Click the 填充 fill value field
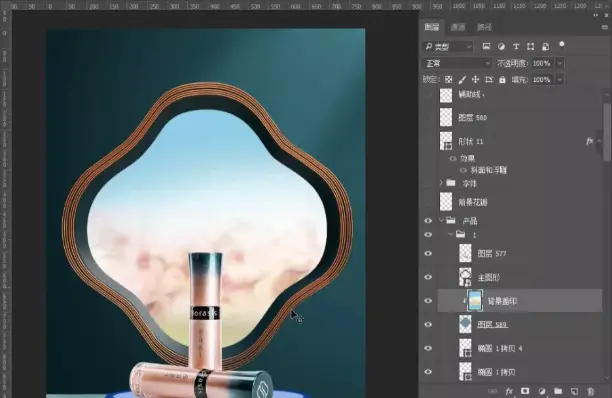 pyautogui.click(x=542, y=80)
